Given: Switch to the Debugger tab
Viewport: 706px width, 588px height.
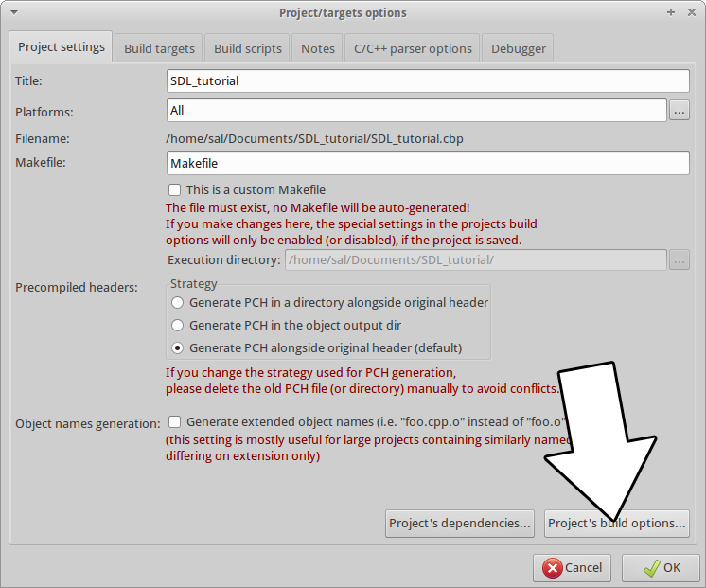Looking at the screenshot, I should tap(519, 48).
